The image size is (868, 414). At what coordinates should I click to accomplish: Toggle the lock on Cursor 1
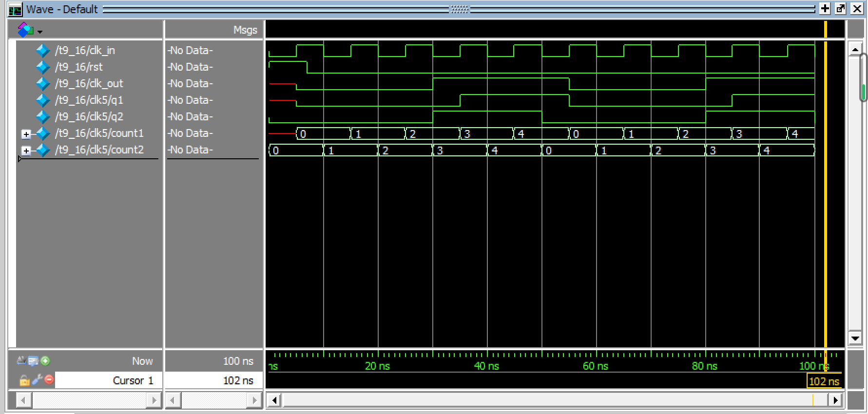coord(24,380)
